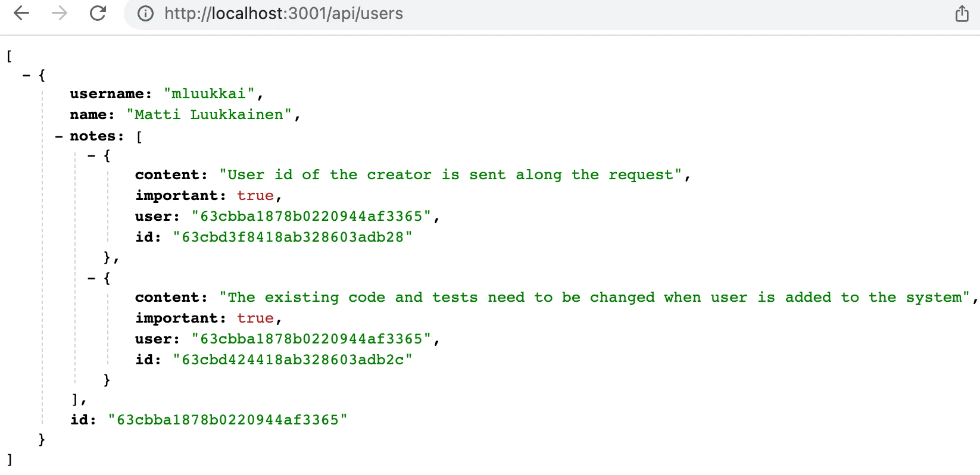Collapse the notes array
Image resolution: width=980 pixels, height=475 pixels.
tap(59, 137)
